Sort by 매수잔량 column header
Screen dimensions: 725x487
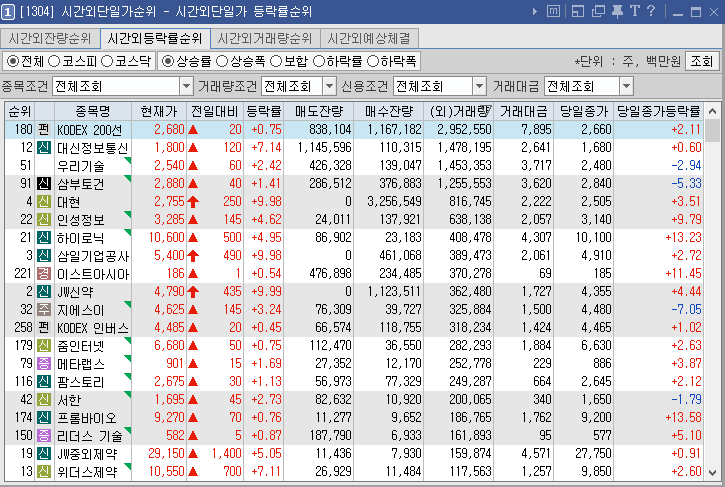389,111
